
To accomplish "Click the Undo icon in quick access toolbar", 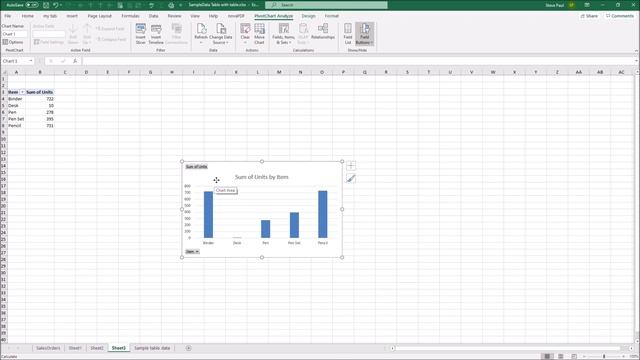I will coord(56,5).
